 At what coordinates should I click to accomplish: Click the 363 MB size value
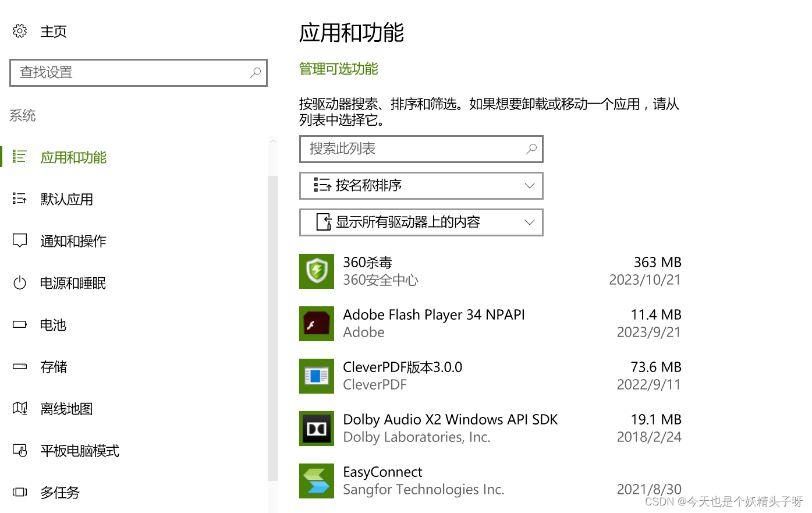658,262
